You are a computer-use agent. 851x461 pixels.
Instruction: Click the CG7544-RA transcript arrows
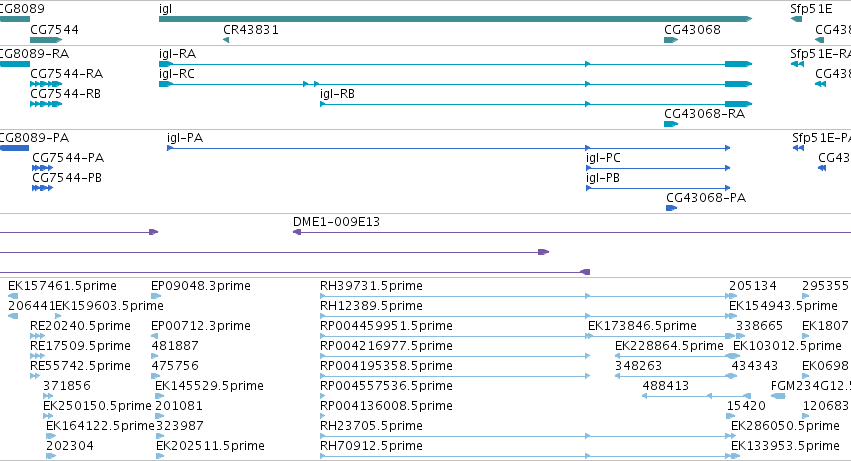(46, 84)
